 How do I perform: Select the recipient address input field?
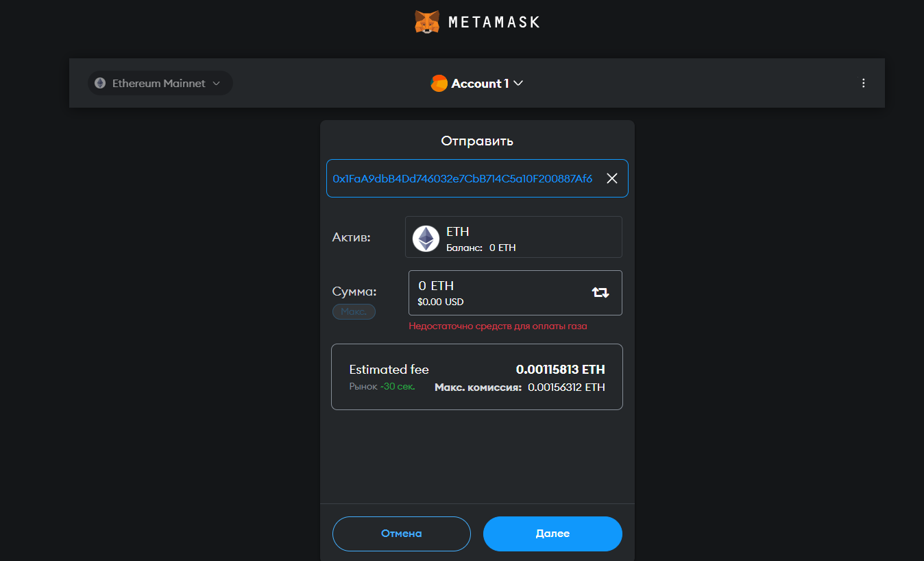[466, 178]
